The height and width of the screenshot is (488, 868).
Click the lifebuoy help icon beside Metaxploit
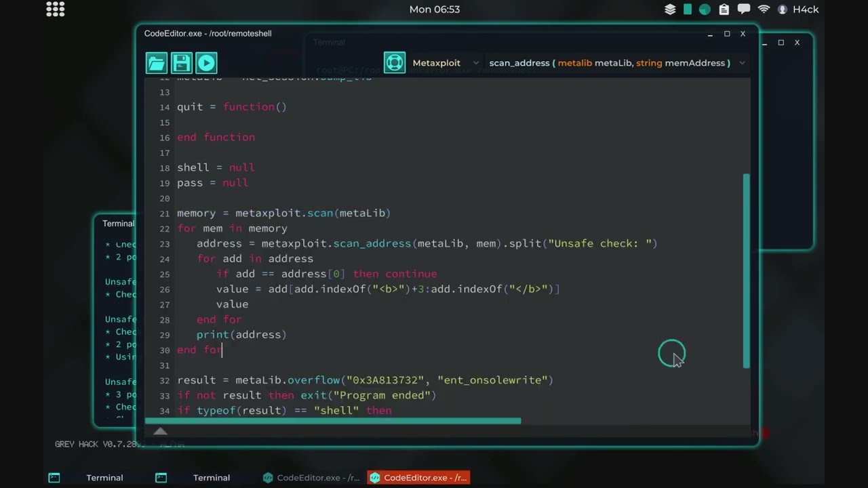click(395, 62)
